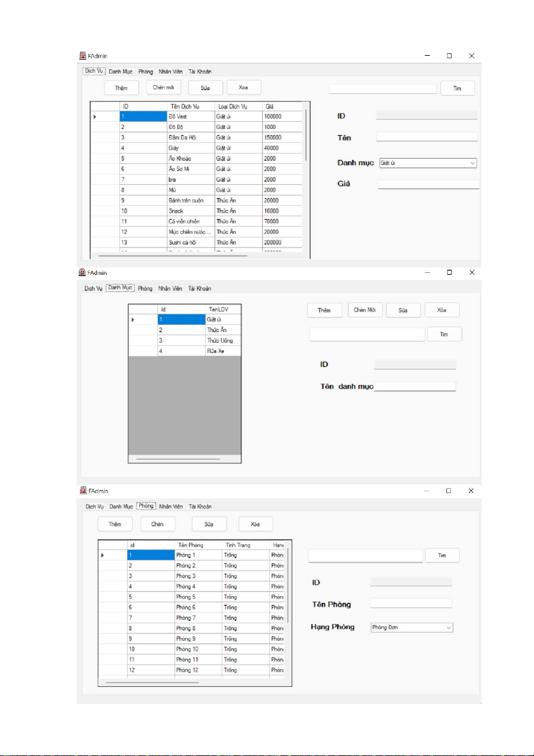The width and height of the screenshot is (534, 756).
Task: Click the Tình Trạng column header
Action: coord(246,545)
